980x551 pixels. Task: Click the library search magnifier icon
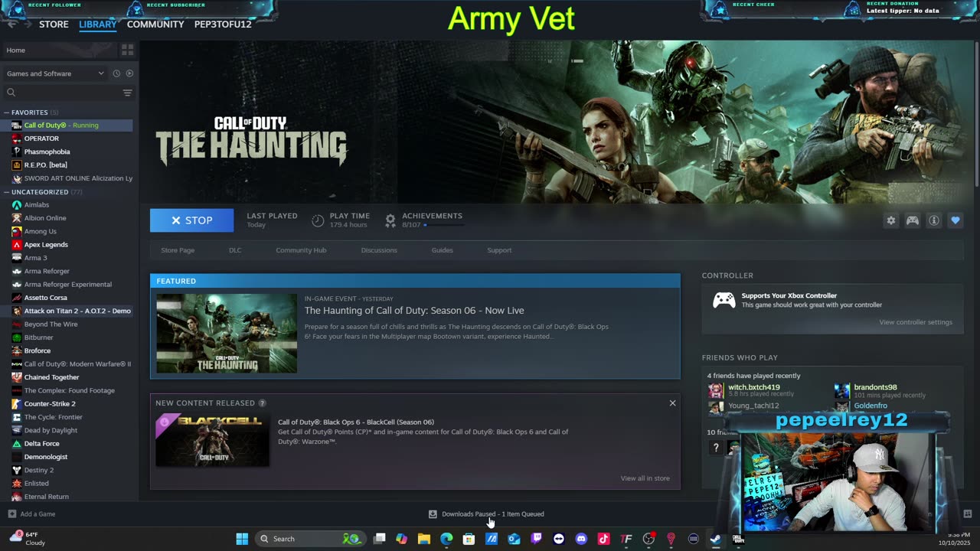coord(11,93)
